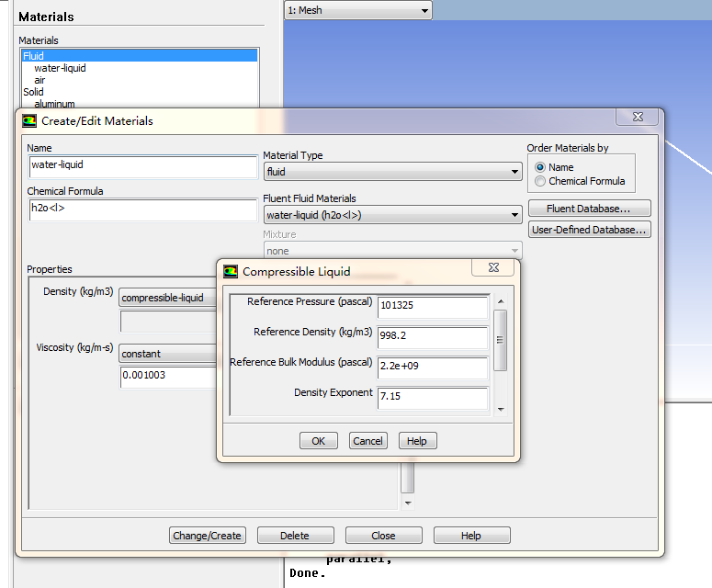The width and height of the screenshot is (712, 588).
Task: Click the Viscosity value field 0.001003
Action: [169, 377]
